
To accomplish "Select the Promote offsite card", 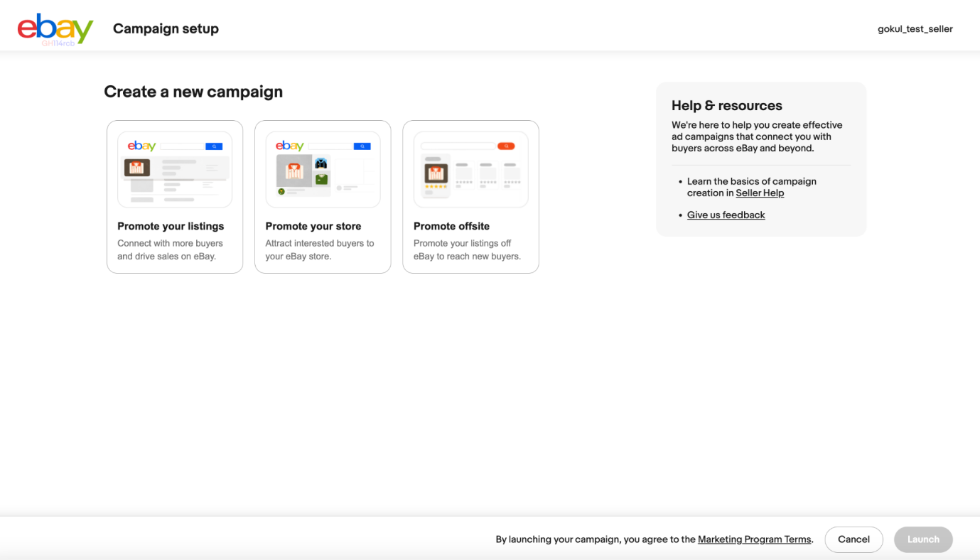I will (470, 197).
